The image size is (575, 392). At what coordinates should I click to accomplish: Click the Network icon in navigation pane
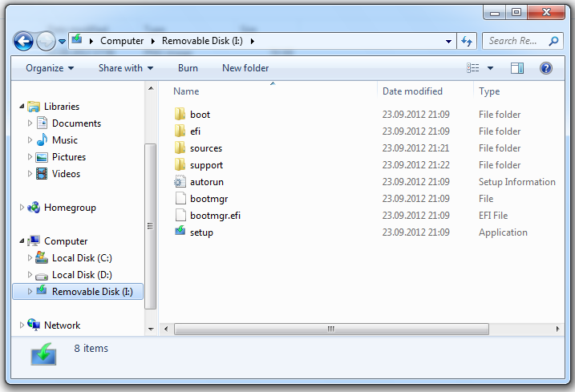34,325
